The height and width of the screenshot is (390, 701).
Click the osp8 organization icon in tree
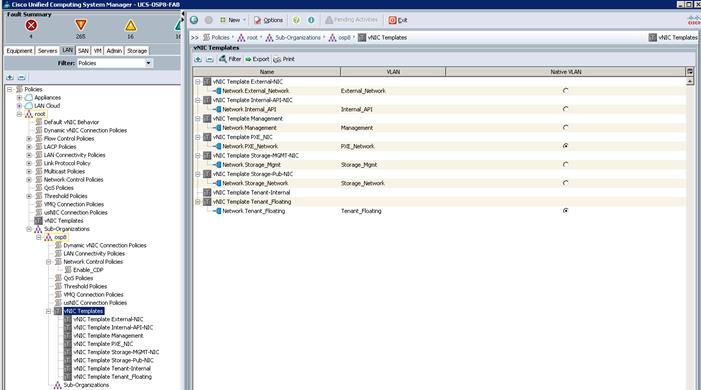click(x=48, y=237)
